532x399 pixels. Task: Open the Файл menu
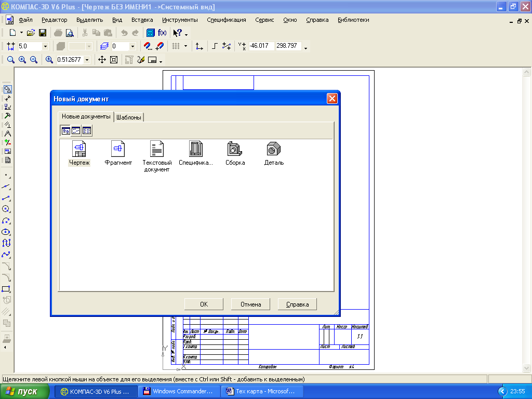point(26,20)
